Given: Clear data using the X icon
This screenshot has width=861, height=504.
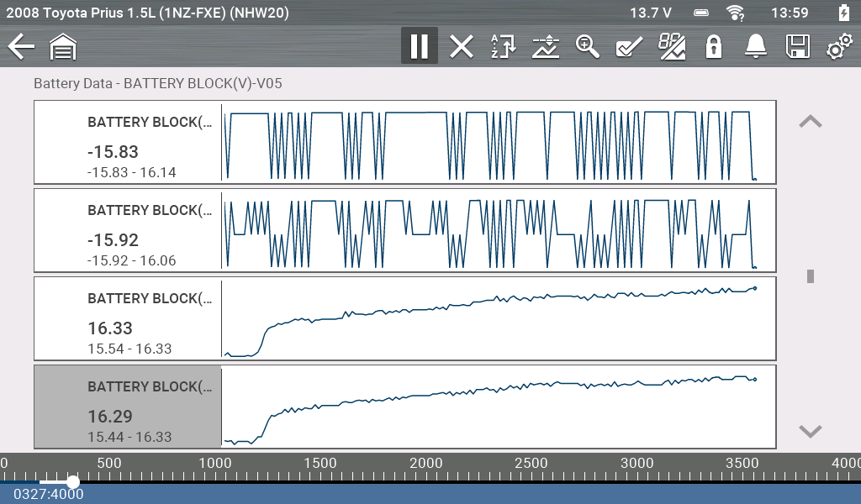Looking at the screenshot, I should [461, 46].
